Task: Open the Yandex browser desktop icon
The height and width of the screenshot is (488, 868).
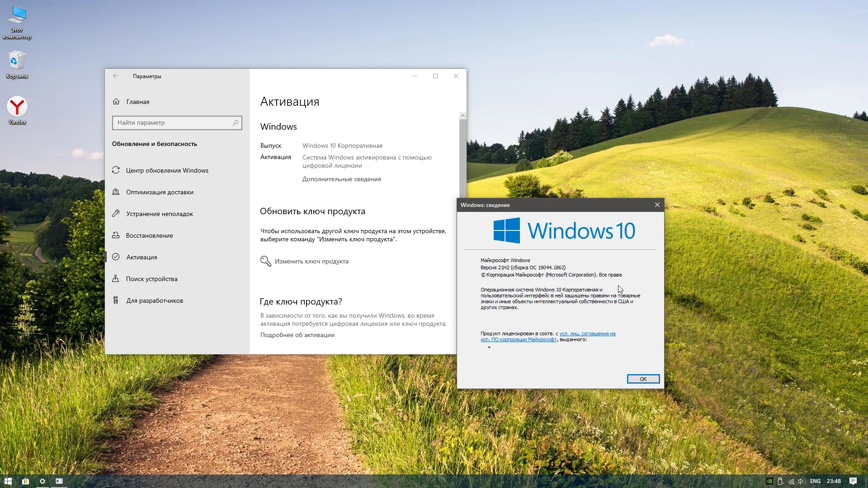Action: click(17, 107)
